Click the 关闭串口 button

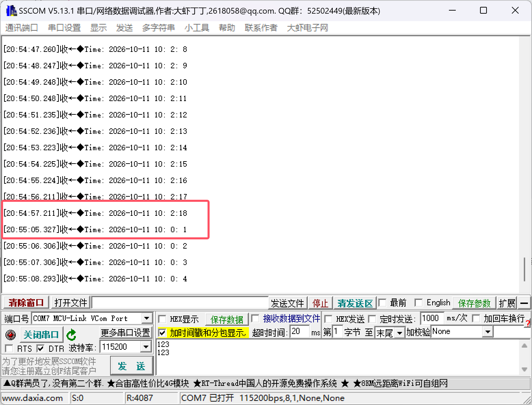point(41,335)
